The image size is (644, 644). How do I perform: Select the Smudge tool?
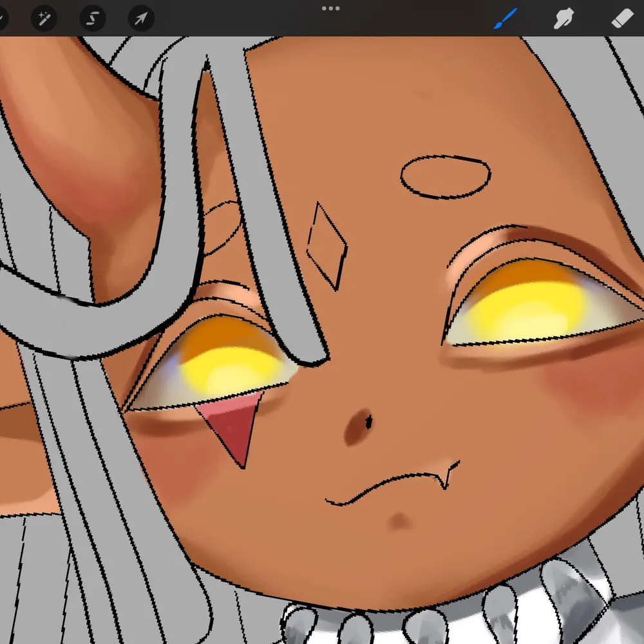(564, 19)
